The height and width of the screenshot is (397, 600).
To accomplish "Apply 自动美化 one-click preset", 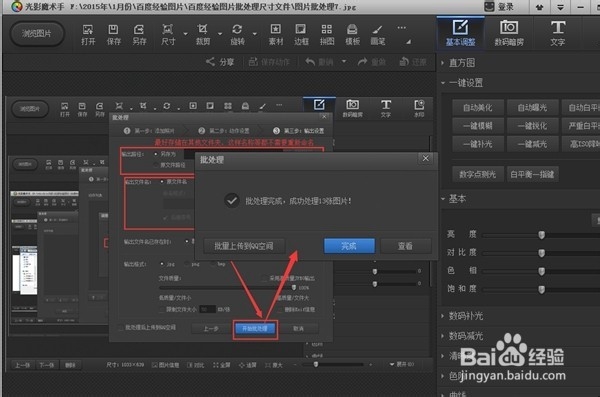I will click(478, 108).
